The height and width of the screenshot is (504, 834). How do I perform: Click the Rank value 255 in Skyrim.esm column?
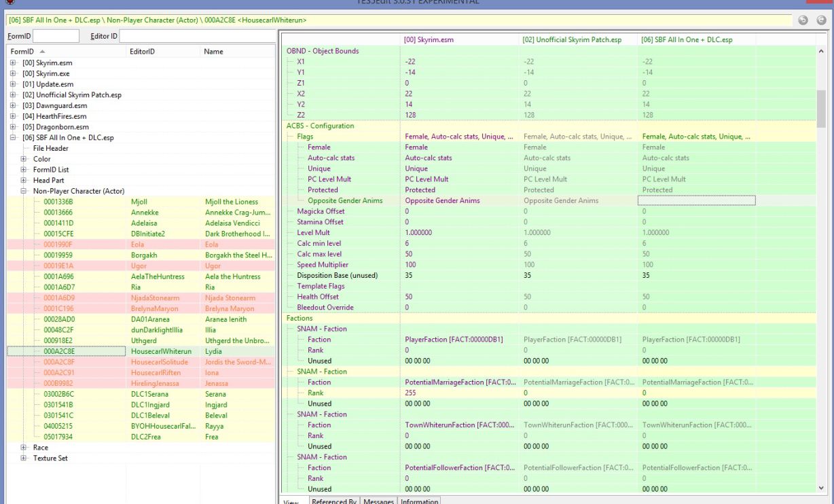pyautogui.click(x=412, y=393)
